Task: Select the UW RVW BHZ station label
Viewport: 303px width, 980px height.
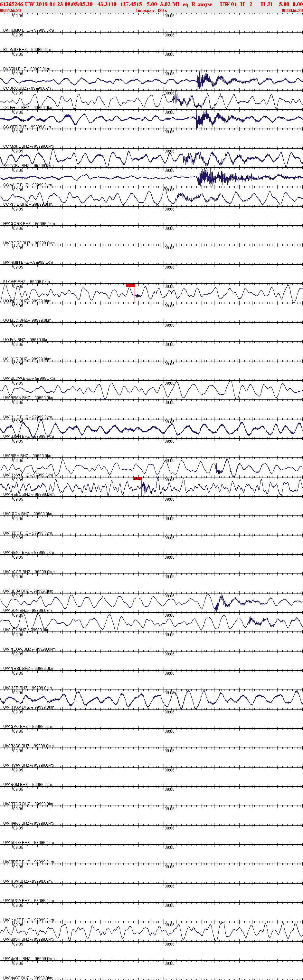Action: [x=28, y=765]
